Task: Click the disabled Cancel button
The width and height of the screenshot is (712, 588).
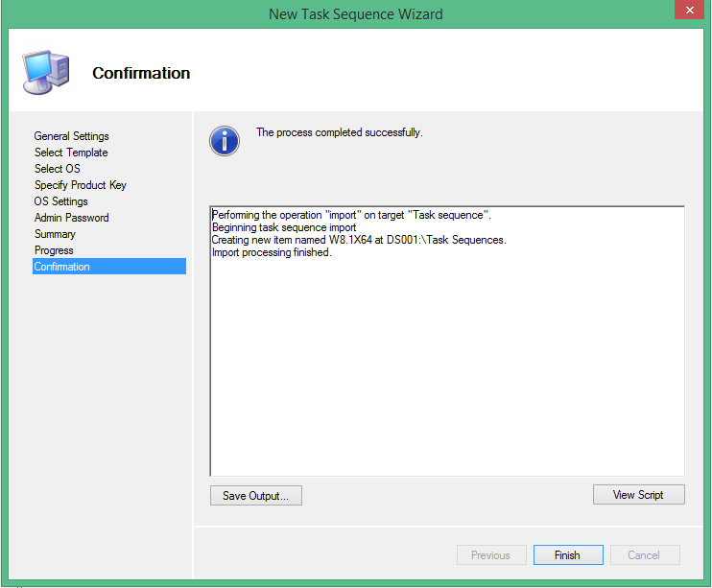Action: [x=644, y=554]
